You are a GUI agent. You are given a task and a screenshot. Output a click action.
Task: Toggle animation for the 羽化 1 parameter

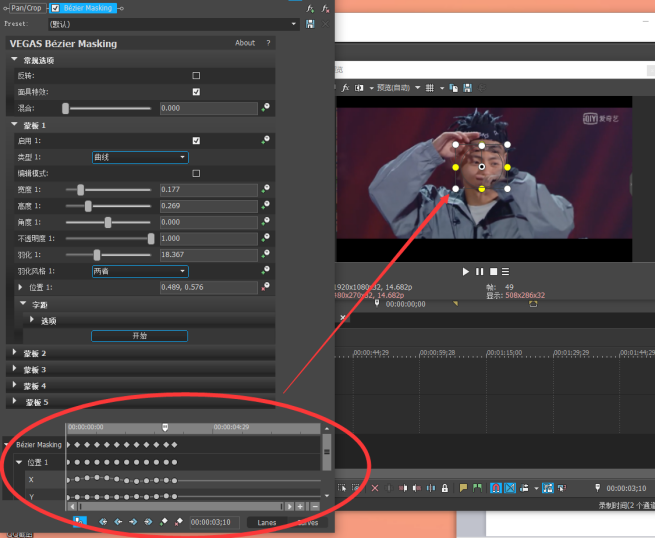266,254
